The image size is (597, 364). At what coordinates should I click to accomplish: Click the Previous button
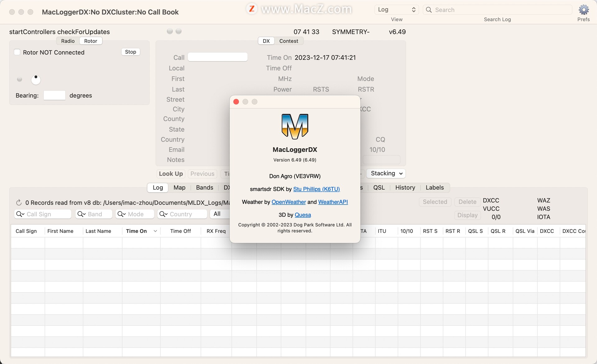tap(202, 174)
